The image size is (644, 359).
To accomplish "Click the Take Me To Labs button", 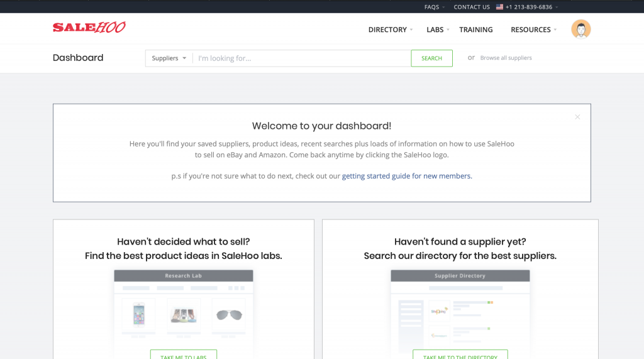I will click(x=184, y=355).
